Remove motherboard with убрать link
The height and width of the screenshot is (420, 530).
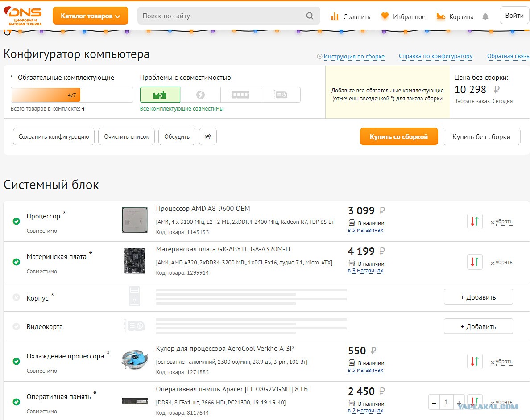501,262
